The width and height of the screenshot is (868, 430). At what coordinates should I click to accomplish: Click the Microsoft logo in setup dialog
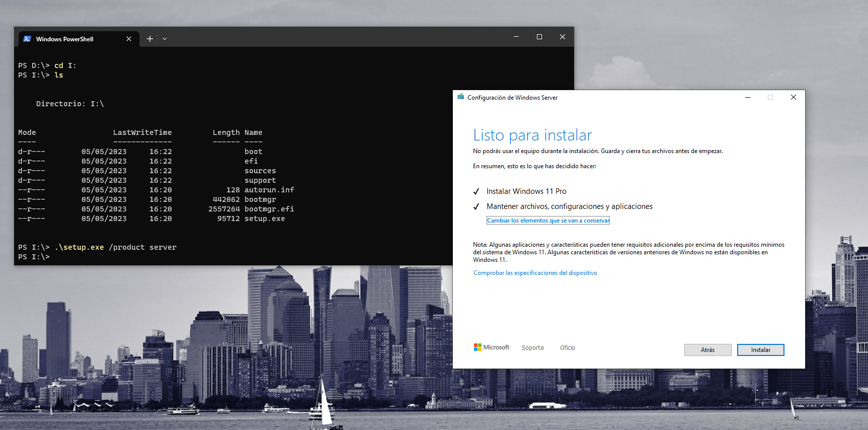pos(492,347)
